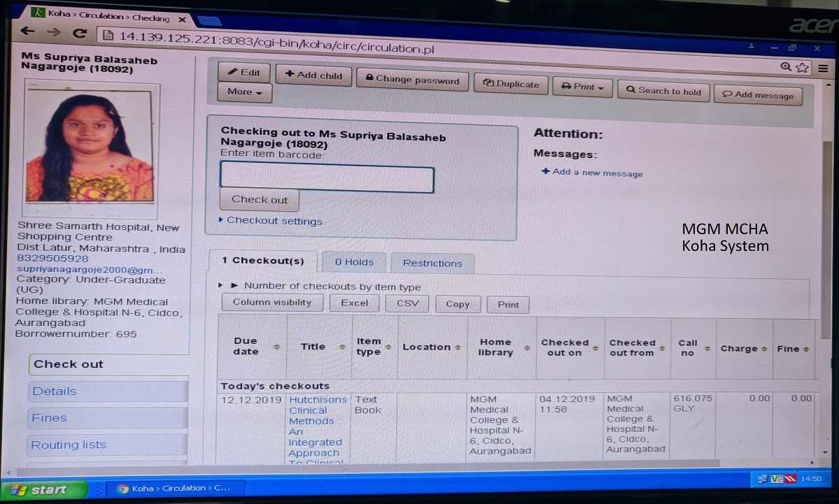The width and height of the screenshot is (839, 504).
Task: Sort the table by Home library
Action: coord(501,347)
